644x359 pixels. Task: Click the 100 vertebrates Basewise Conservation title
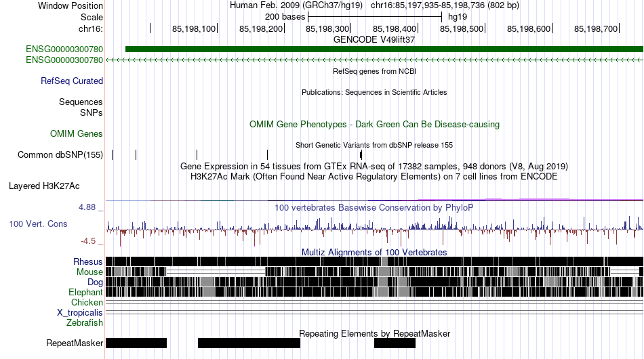[x=374, y=207]
